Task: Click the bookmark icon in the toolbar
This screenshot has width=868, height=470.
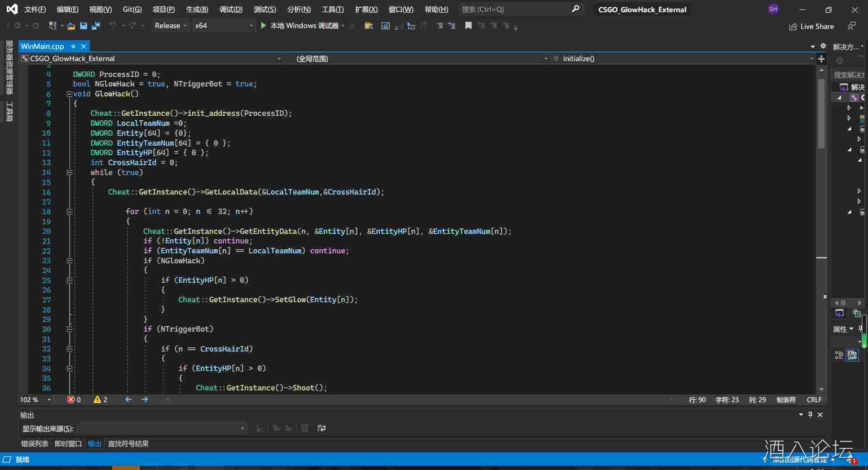Action: point(468,26)
